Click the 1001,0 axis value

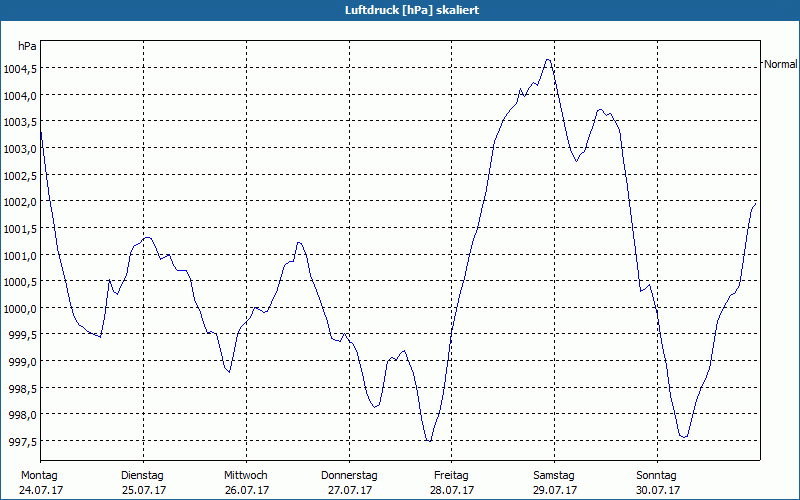pos(20,255)
